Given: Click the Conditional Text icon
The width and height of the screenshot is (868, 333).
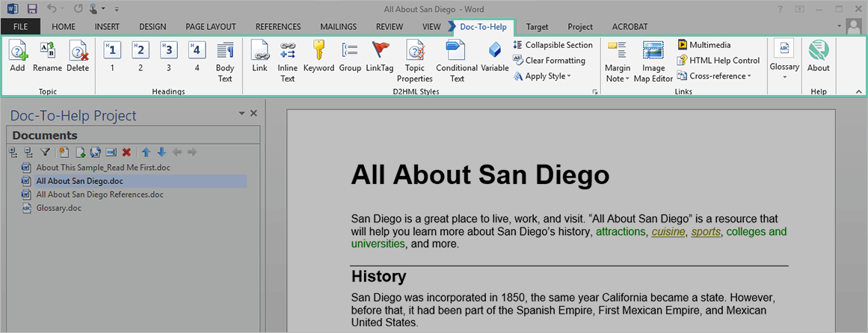Looking at the screenshot, I should (456, 50).
